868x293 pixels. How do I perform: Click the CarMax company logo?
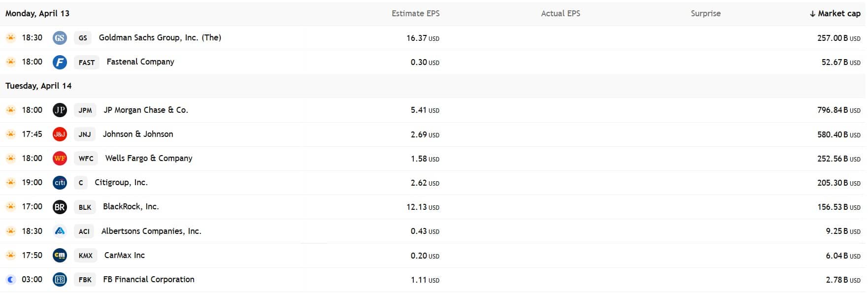(60, 255)
